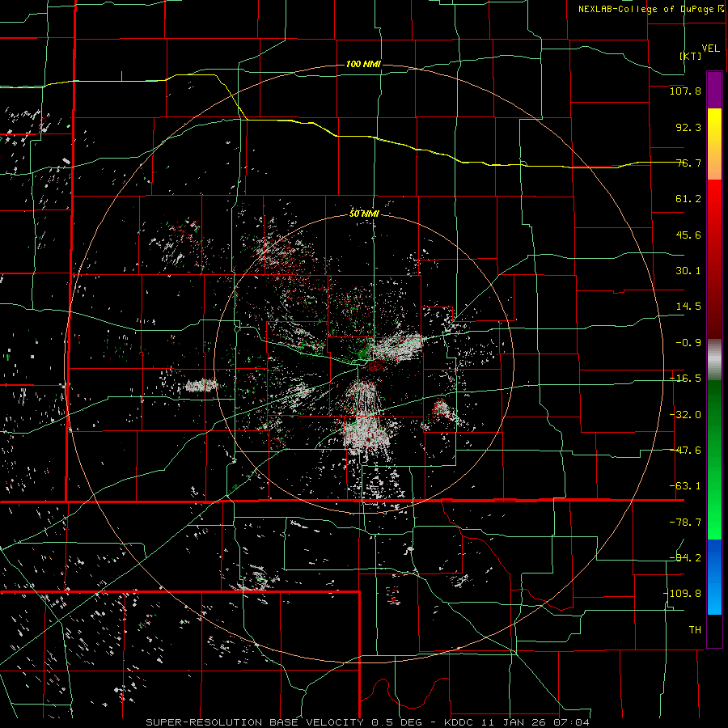The height and width of the screenshot is (728, 728).
Task: Click the -94.2 velocity scale value
Action: pos(685,557)
